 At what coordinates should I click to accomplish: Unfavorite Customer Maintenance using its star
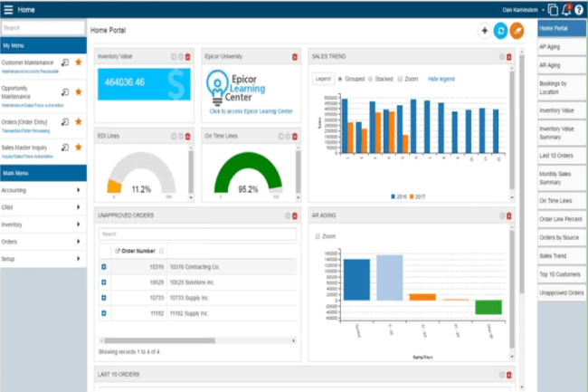click(79, 62)
